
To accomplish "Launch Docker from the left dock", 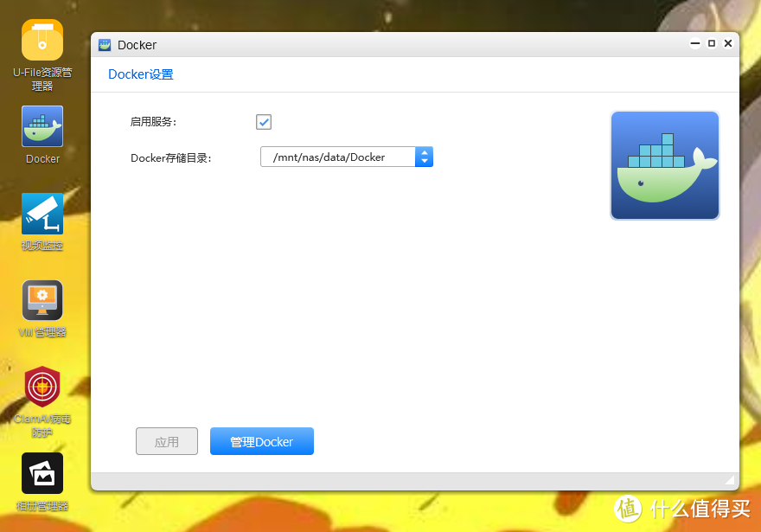I will click(42, 125).
